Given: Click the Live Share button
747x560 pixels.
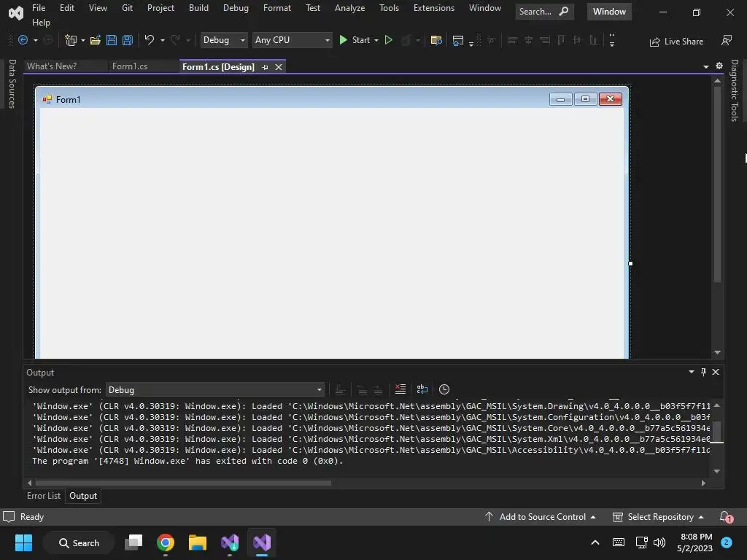Looking at the screenshot, I should click(676, 42).
